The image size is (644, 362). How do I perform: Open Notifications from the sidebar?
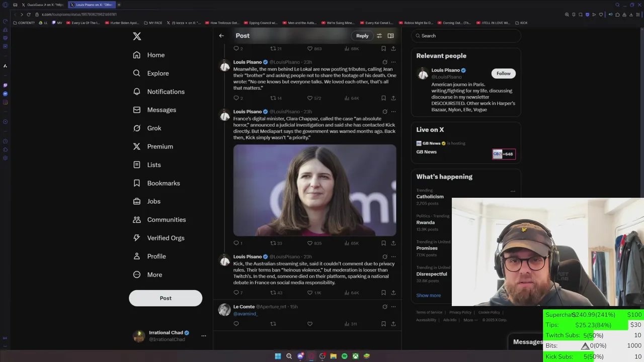[x=158, y=92]
